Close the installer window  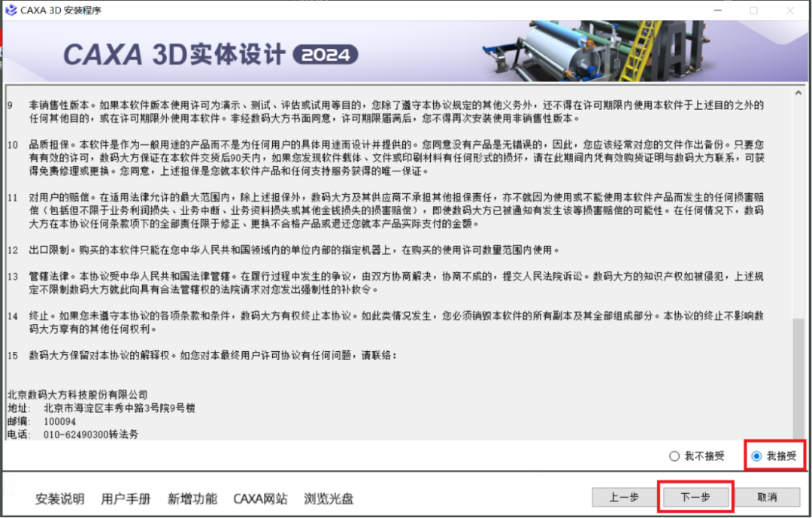pos(790,11)
